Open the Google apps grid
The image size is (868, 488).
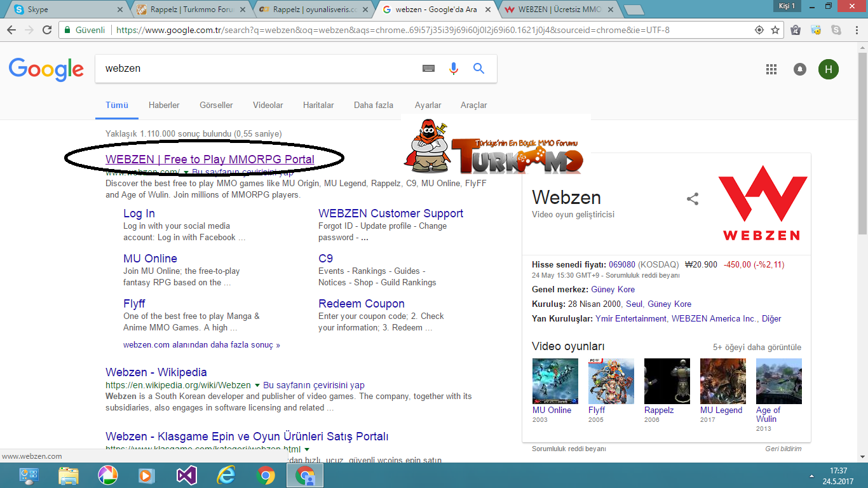click(x=771, y=69)
